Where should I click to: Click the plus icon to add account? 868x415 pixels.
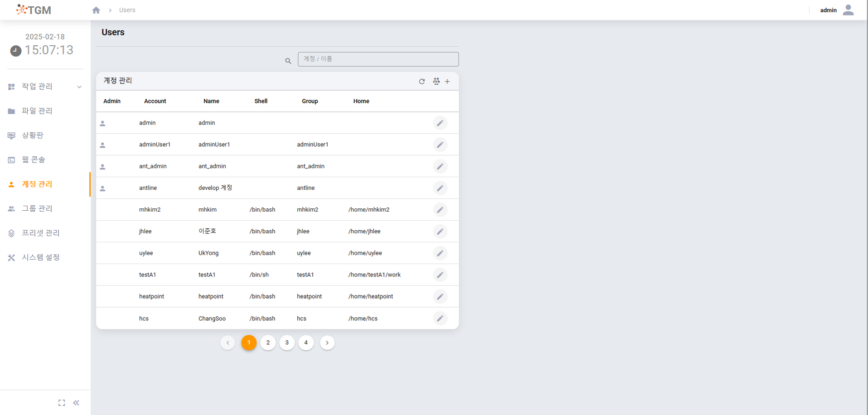(x=447, y=82)
